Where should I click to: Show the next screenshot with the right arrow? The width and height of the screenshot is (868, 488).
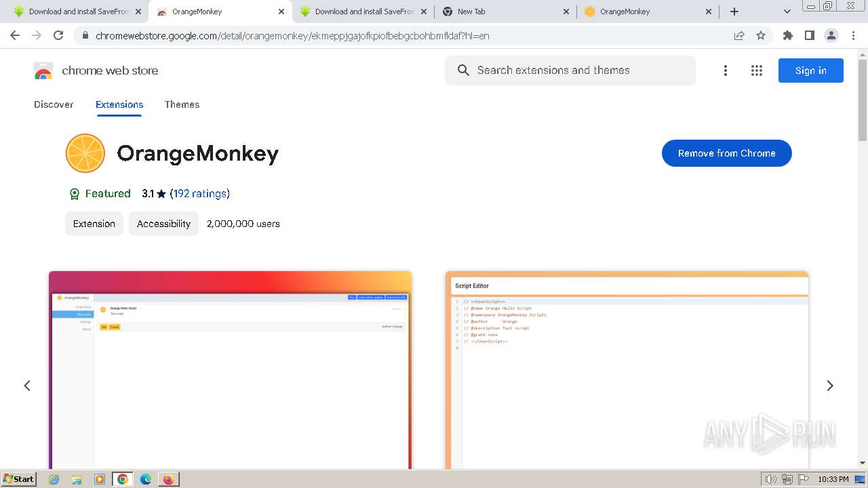830,386
